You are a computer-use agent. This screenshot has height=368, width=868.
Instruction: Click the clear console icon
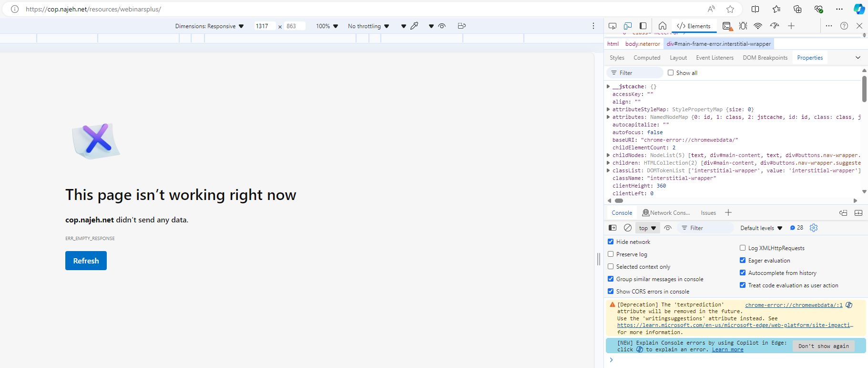628,228
